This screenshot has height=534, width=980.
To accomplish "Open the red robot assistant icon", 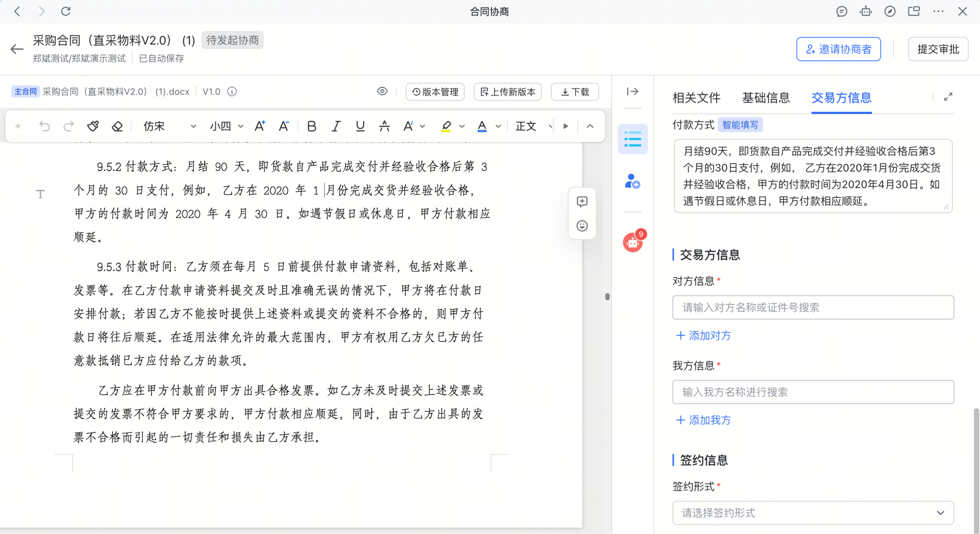I will coord(632,243).
